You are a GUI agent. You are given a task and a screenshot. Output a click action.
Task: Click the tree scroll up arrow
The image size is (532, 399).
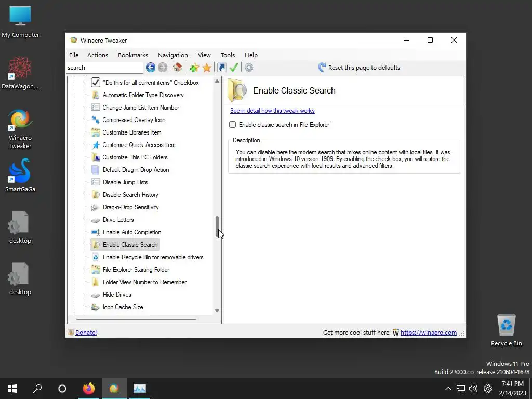point(217,81)
